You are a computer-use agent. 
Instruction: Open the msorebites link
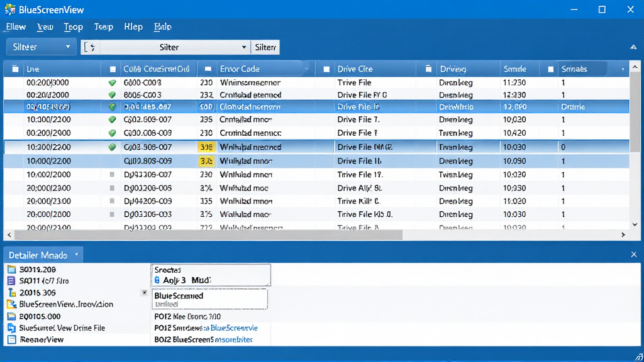tap(234, 339)
